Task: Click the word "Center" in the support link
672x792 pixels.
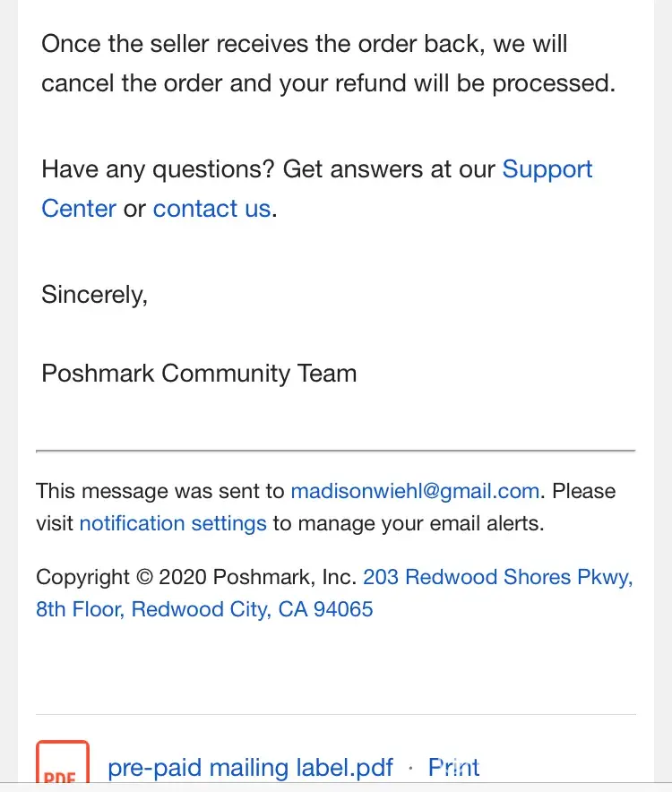Action: (79, 209)
